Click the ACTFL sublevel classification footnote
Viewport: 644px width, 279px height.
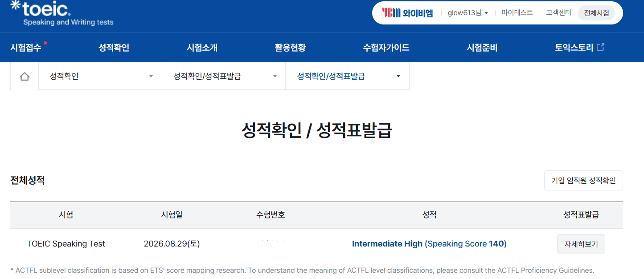302,270
